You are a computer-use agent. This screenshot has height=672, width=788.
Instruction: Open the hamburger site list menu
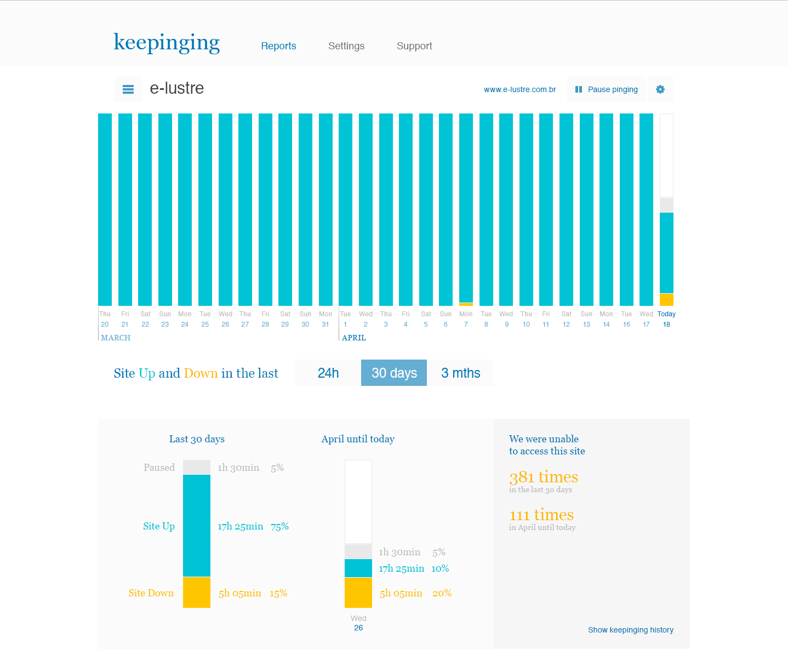[x=128, y=89]
